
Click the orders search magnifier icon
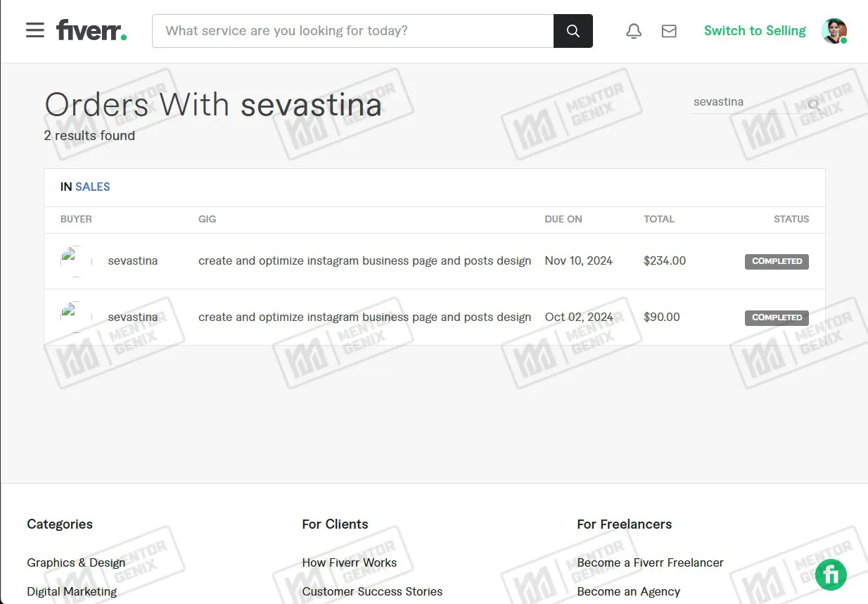(x=814, y=104)
